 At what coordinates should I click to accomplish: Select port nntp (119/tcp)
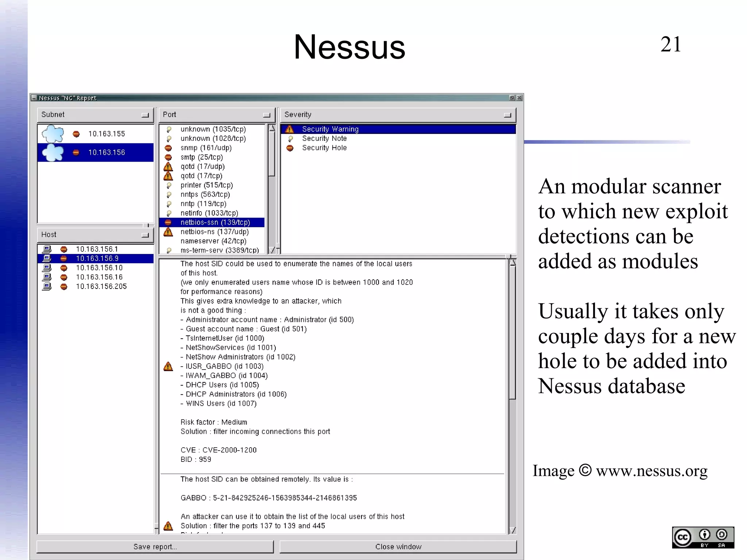click(212, 204)
